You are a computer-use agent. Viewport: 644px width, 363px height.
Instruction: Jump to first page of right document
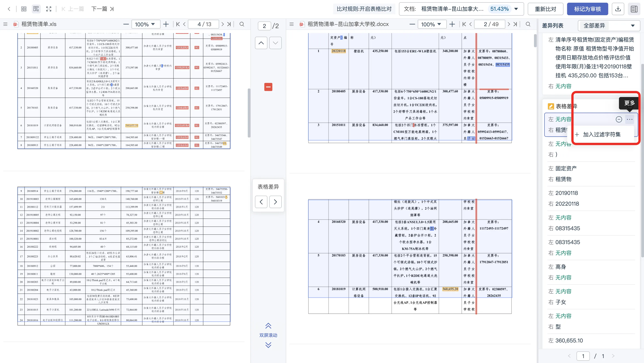tap(464, 24)
